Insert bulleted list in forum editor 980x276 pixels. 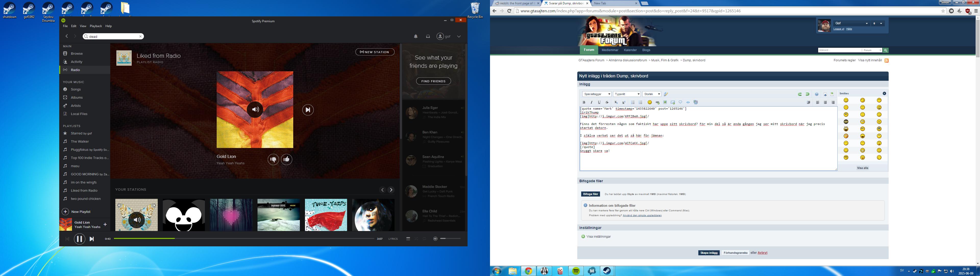coord(633,102)
